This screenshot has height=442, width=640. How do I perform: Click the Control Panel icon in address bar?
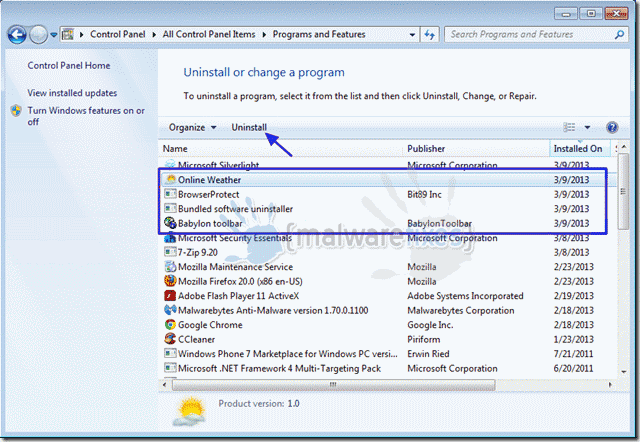[68, 35]
